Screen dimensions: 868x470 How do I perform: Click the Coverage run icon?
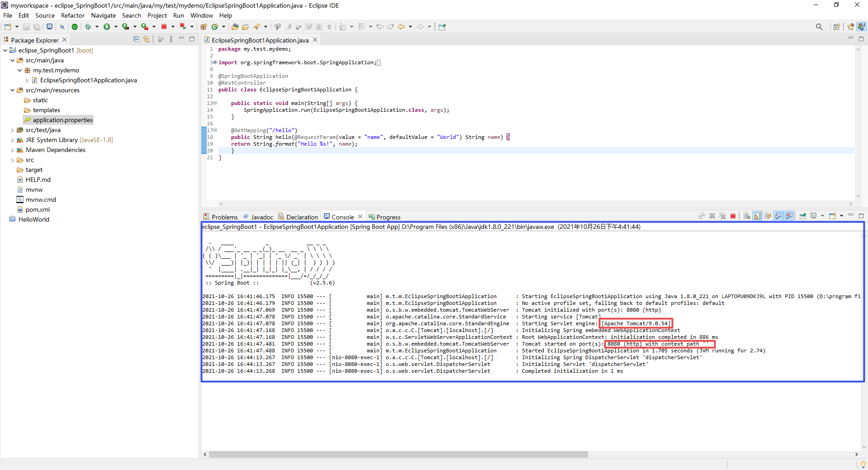click(126, 27)
